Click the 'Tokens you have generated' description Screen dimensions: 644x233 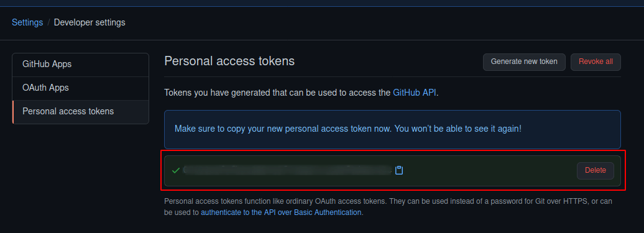click(301, 93)
